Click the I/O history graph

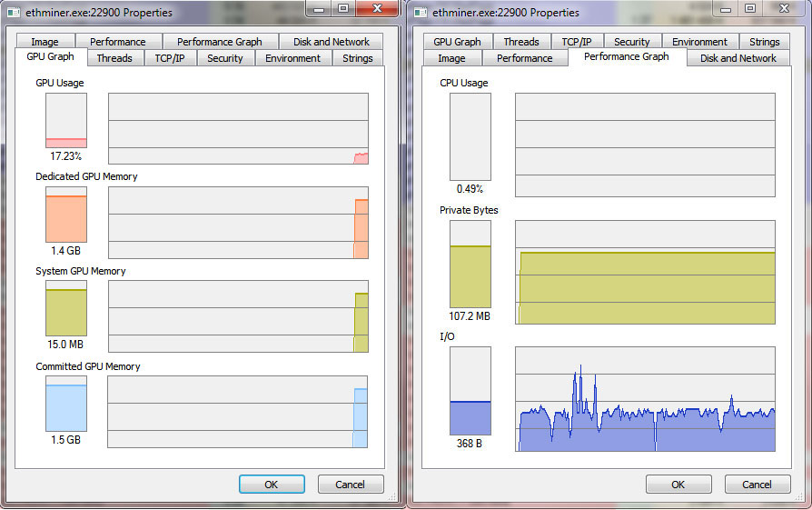645,399
